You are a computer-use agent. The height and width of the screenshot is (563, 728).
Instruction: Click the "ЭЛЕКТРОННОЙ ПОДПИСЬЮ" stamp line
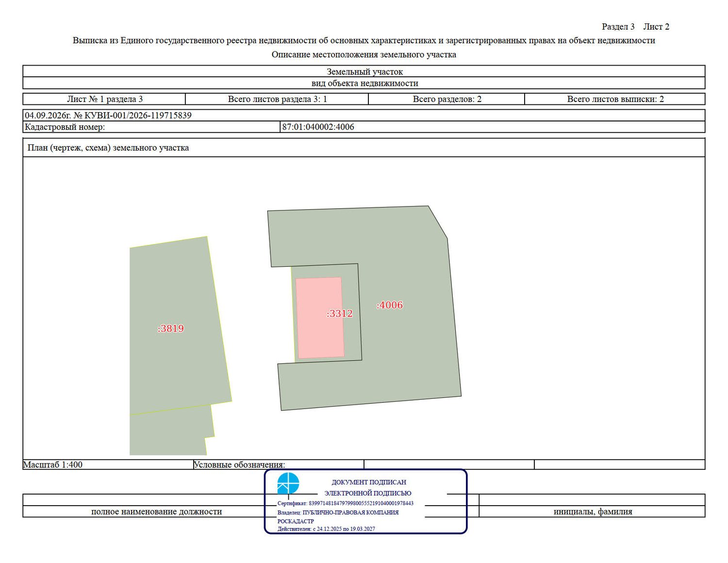pos(368,493)
